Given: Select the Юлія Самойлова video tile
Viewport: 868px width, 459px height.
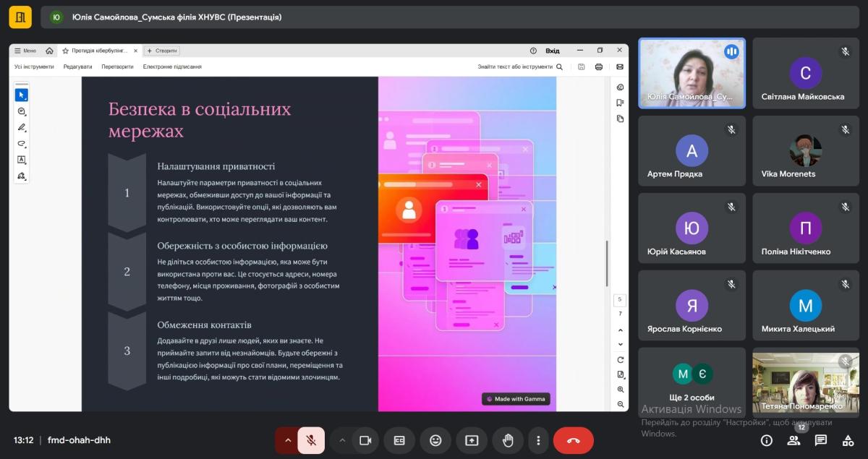Looking at the screenshot, I should 692,73.
